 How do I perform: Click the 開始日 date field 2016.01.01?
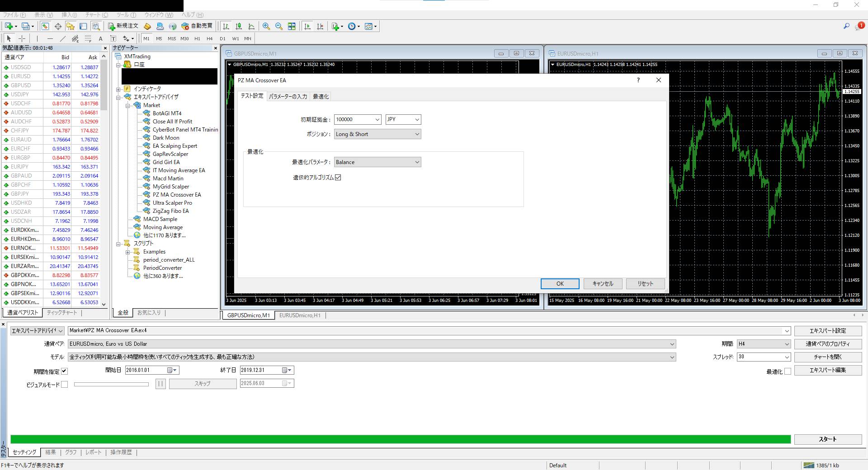coord(152,370)
